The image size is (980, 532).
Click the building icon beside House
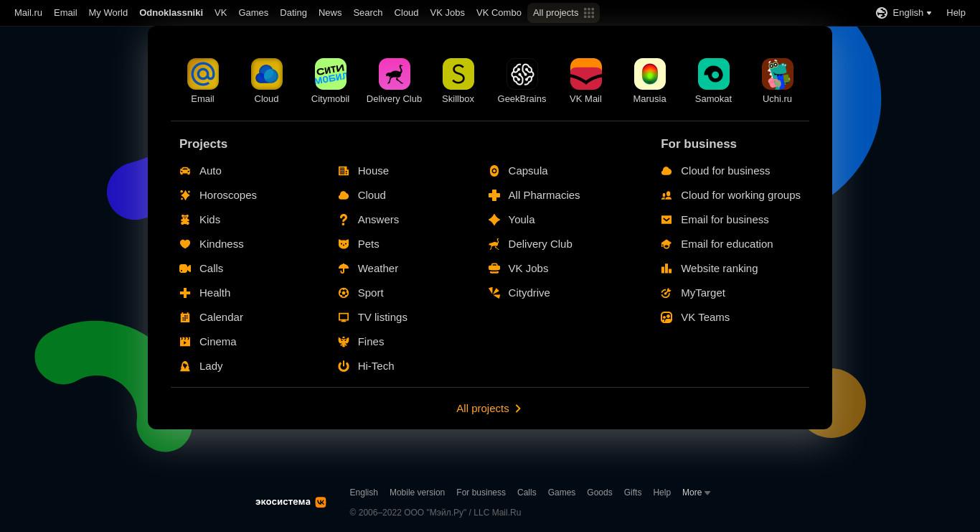[x=344, y=171]
